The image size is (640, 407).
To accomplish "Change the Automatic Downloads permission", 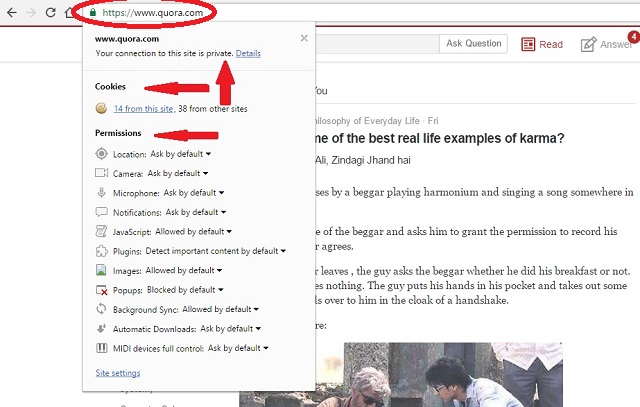I will click(230, 328).
